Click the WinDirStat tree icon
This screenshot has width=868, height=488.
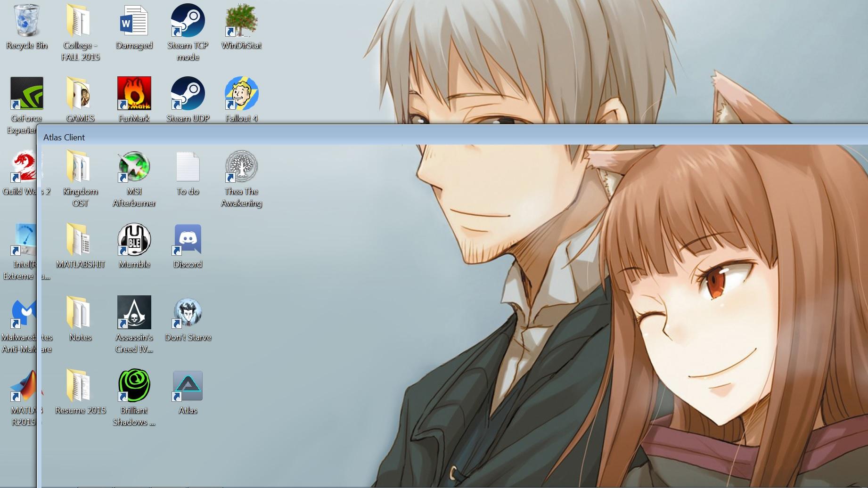241,21
